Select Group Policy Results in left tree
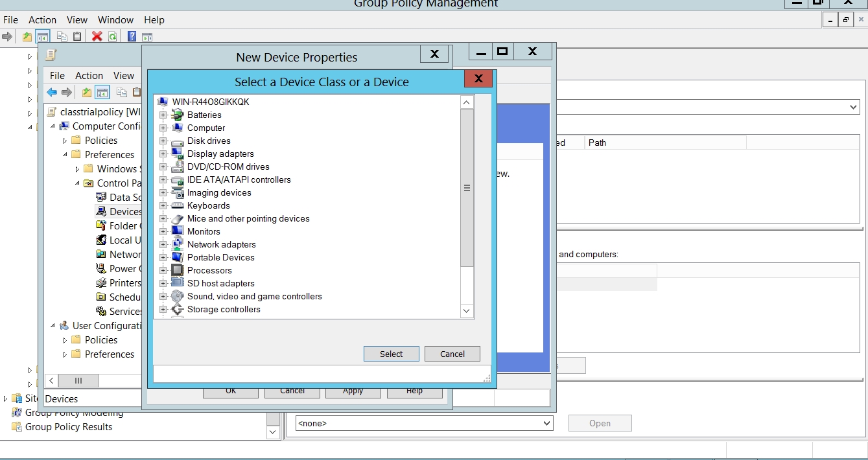868x460 pixels. pos(69,427)
